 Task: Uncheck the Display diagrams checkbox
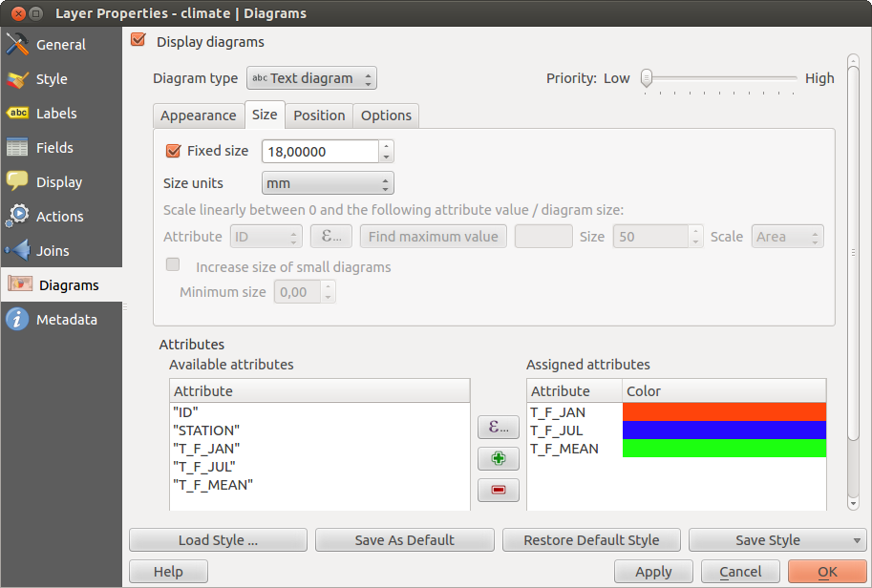pos(138,41)
